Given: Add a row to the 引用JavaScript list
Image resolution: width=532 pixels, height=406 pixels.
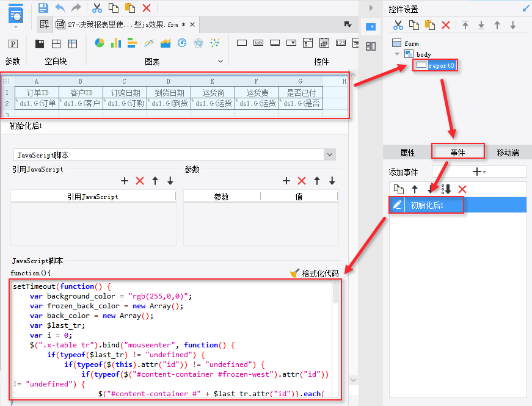Looking at the screenshot, I should [125, 181].
